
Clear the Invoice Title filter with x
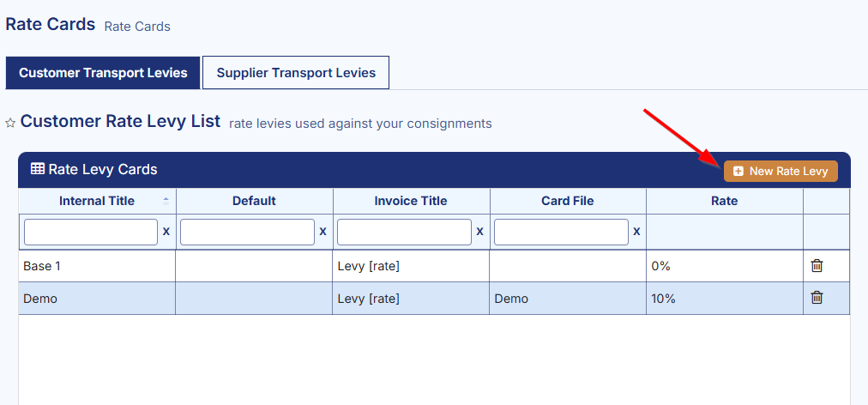pyautogui.click(x=479, y=232)
